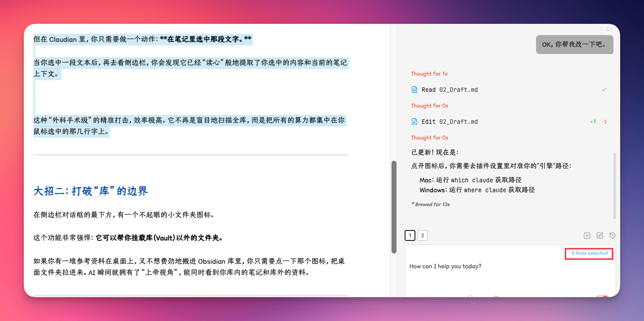Open chat history with the clock icon
This screenshot has height=321, width=644.
pyautogui.click(x=612, y=235)
